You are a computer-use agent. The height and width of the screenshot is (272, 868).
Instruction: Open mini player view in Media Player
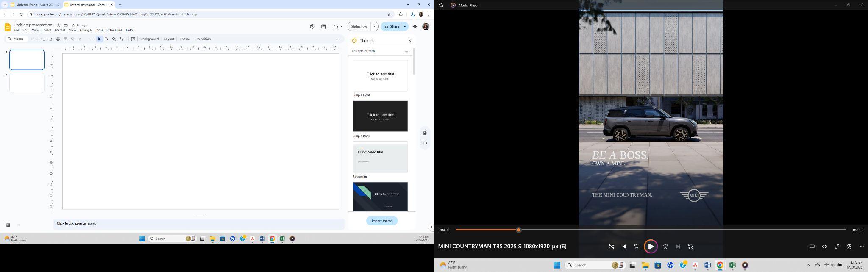click(x=849, y=247)
